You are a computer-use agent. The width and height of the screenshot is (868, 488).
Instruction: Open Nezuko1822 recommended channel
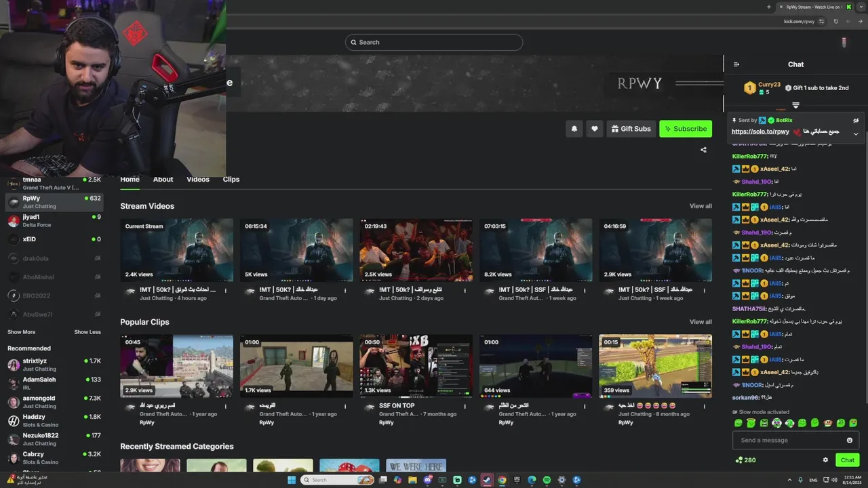pos(54,439)
